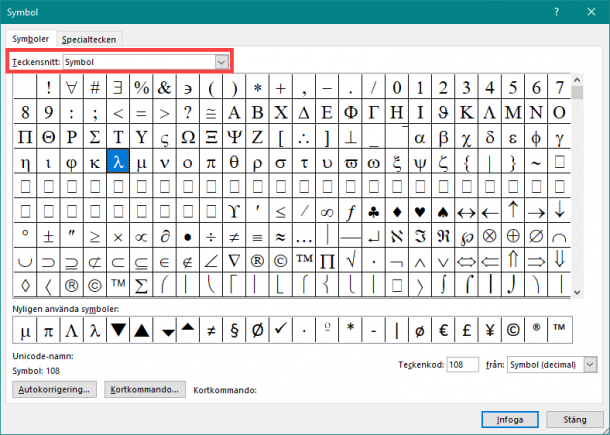This screenshot has height=435, width=610.
Task: Expand the 'från' Symbol (decimal) dropdown
Action: [x=589, y=365]
